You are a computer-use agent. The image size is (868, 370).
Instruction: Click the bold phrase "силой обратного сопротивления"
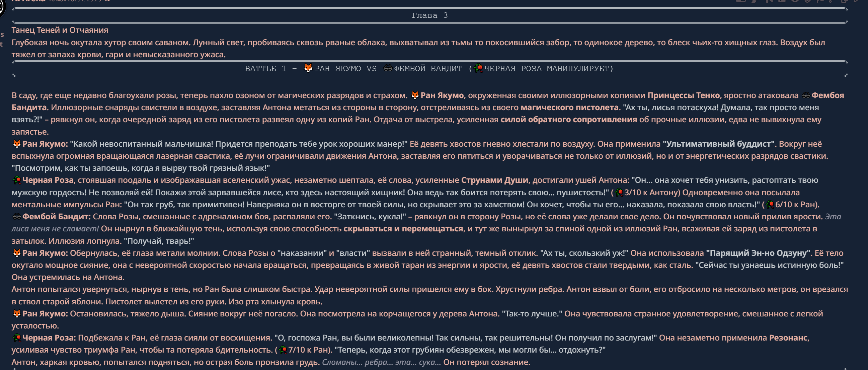[x=568, y=120]
